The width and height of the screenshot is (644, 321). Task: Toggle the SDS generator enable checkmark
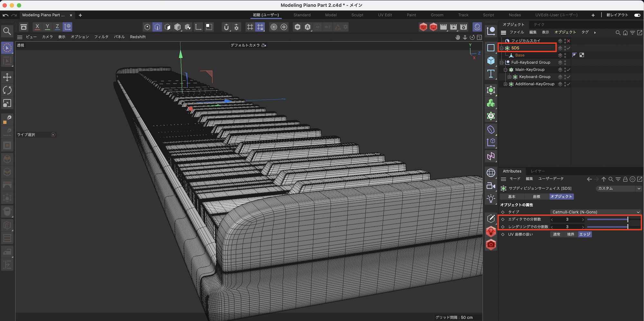(x=569, y=48)
